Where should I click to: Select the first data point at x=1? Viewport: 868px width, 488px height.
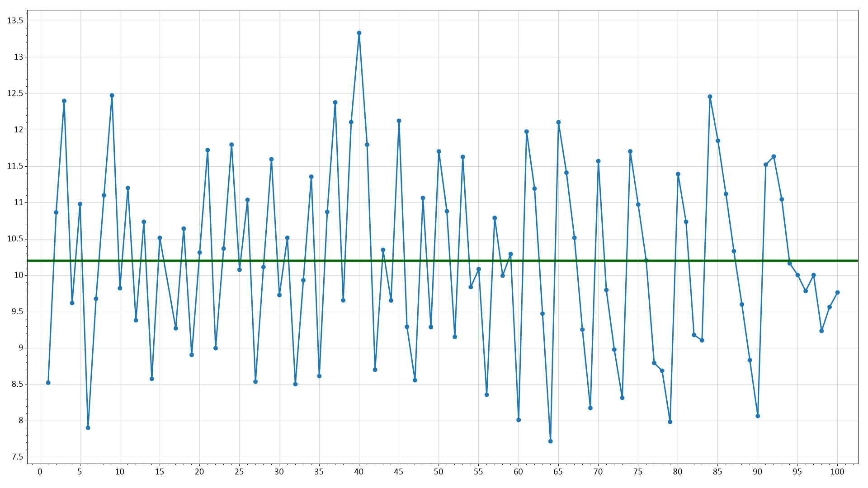point(48,383)
